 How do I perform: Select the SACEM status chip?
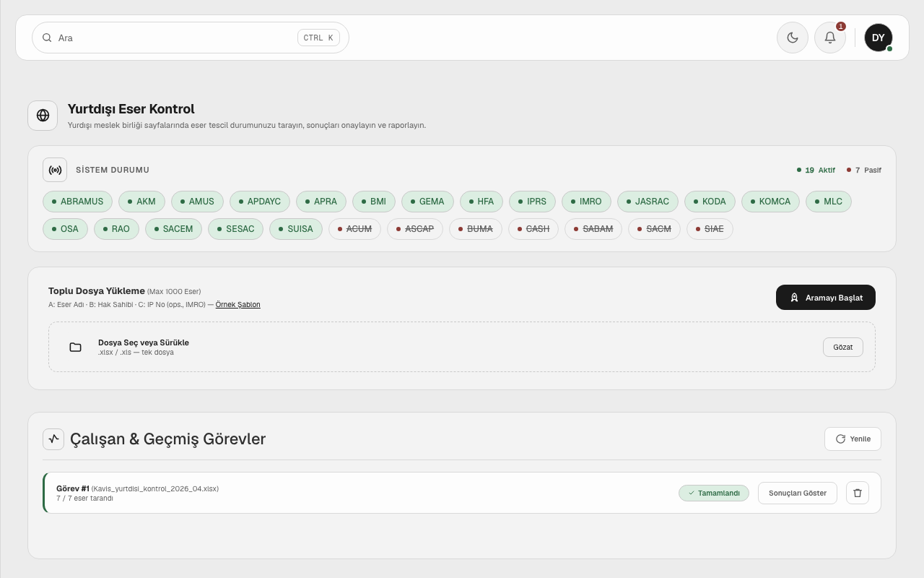click(x=173, y=229)
